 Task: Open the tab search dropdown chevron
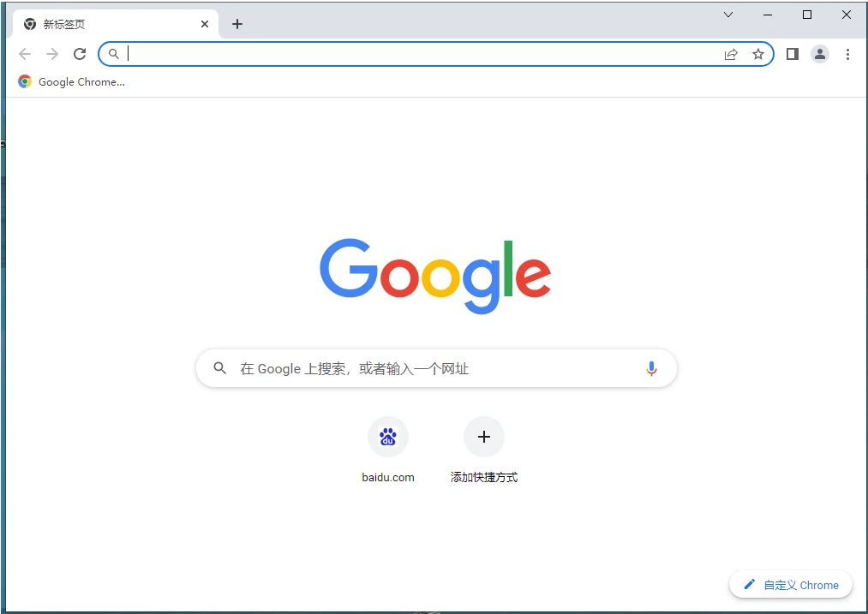pos(728,15)
